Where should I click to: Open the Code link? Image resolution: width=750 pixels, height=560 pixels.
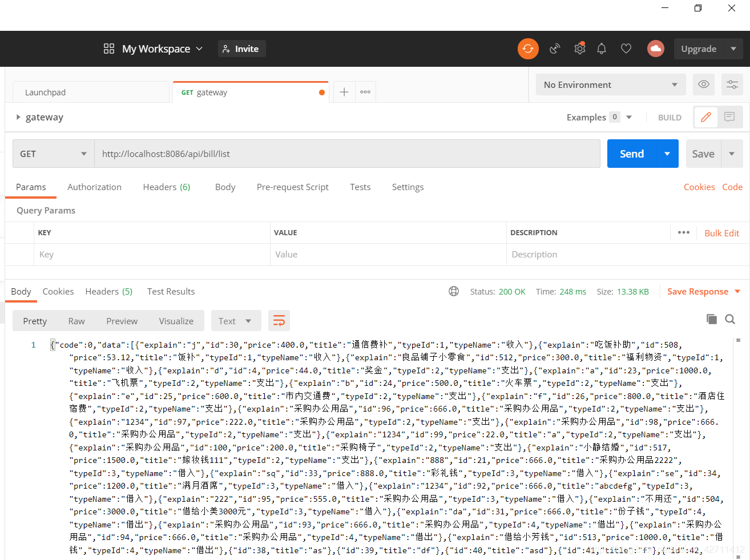click(x=732, y=187)
